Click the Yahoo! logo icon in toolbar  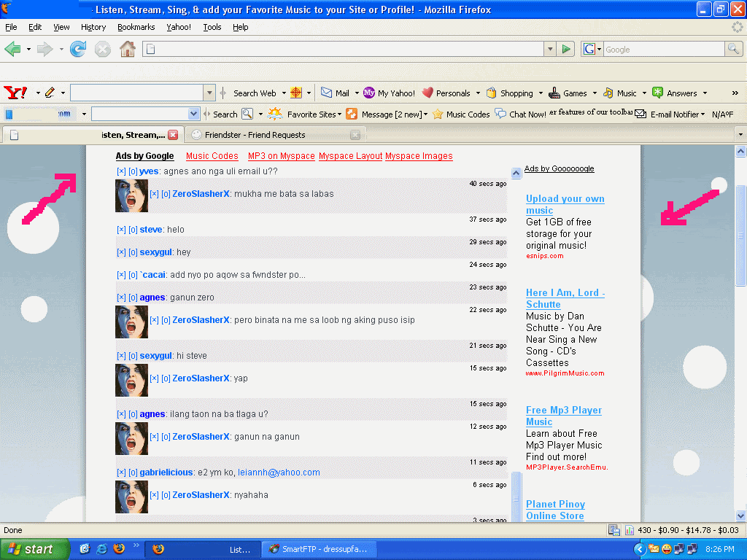(x=16, y=93)
